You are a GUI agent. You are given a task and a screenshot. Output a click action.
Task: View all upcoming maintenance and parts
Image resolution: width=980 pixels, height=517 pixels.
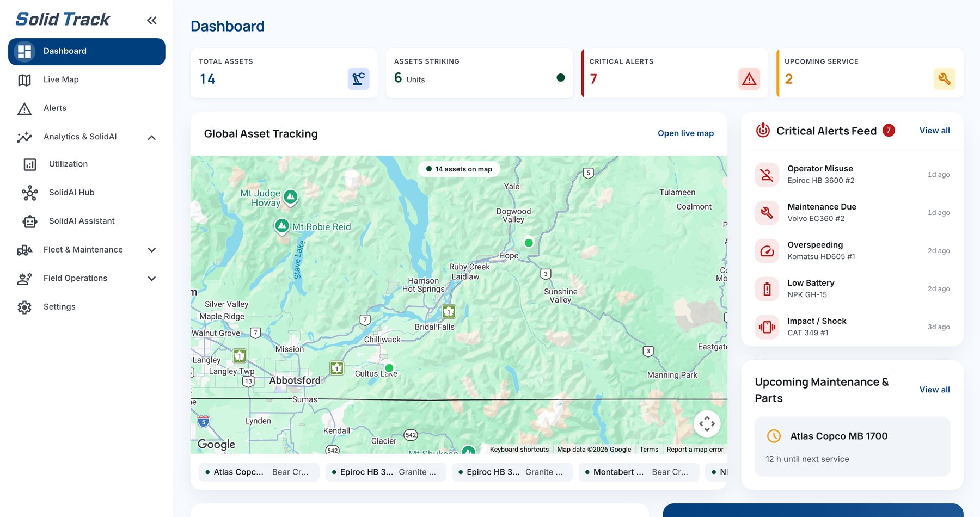[x=934, y=390]
